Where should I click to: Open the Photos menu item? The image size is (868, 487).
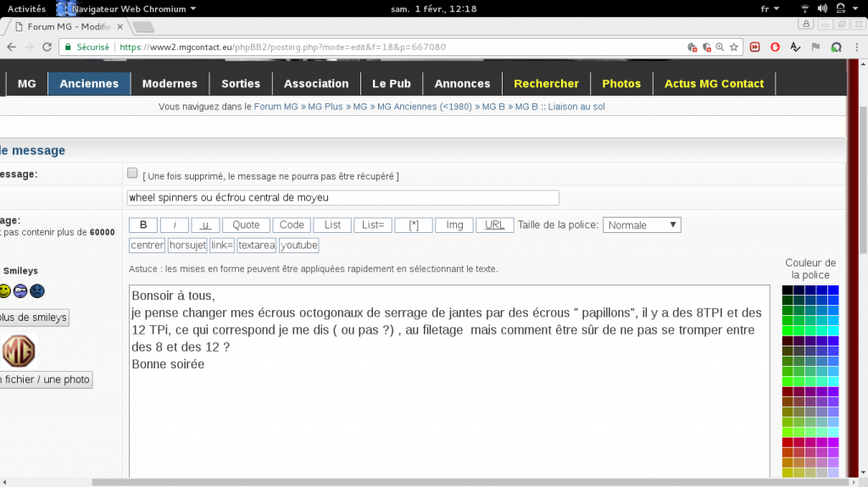coord(621,84)
